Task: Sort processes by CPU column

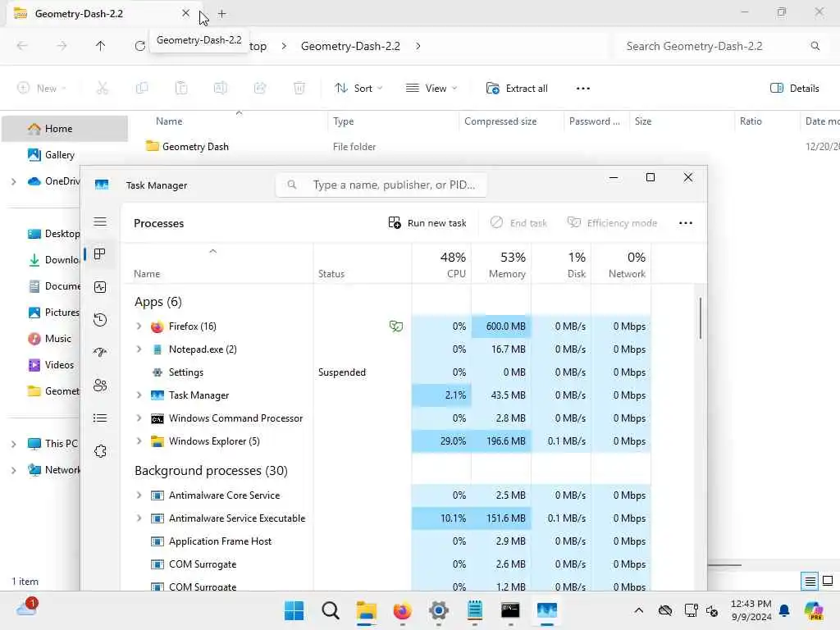Action: (441, 264)
